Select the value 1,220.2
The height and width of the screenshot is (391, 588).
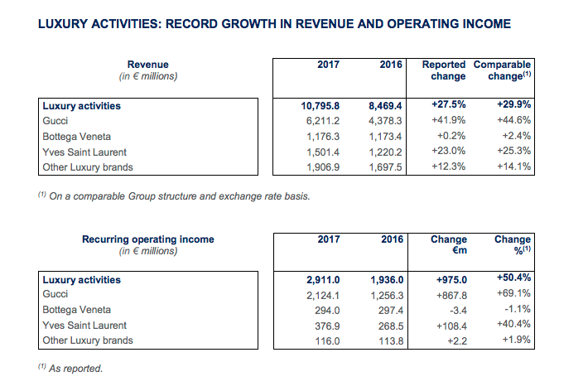click(x=385, y=152)
